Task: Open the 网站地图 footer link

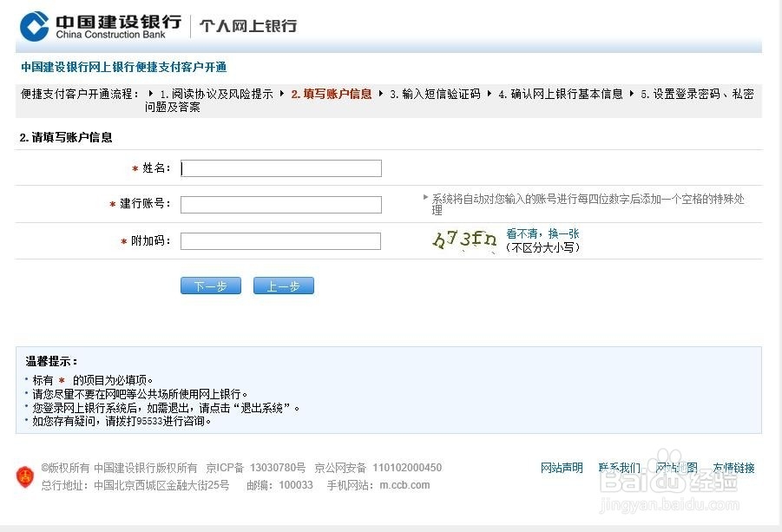Action: 676,468
